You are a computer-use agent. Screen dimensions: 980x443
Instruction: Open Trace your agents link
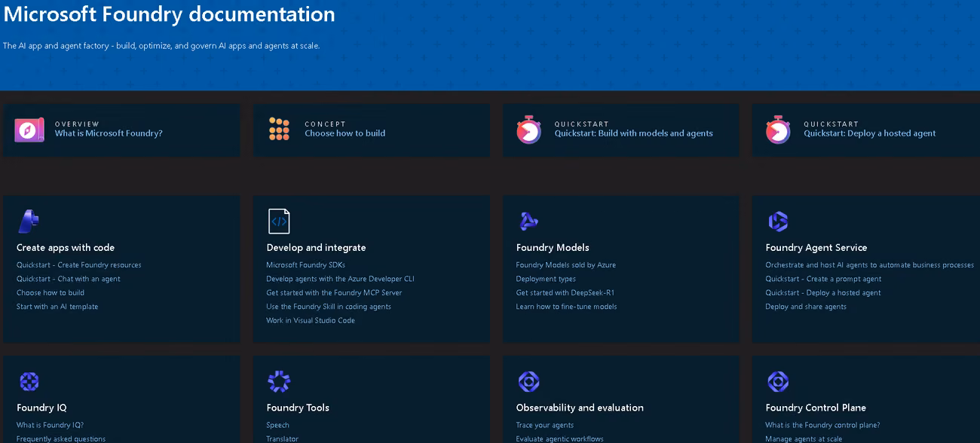click(544, 425)
